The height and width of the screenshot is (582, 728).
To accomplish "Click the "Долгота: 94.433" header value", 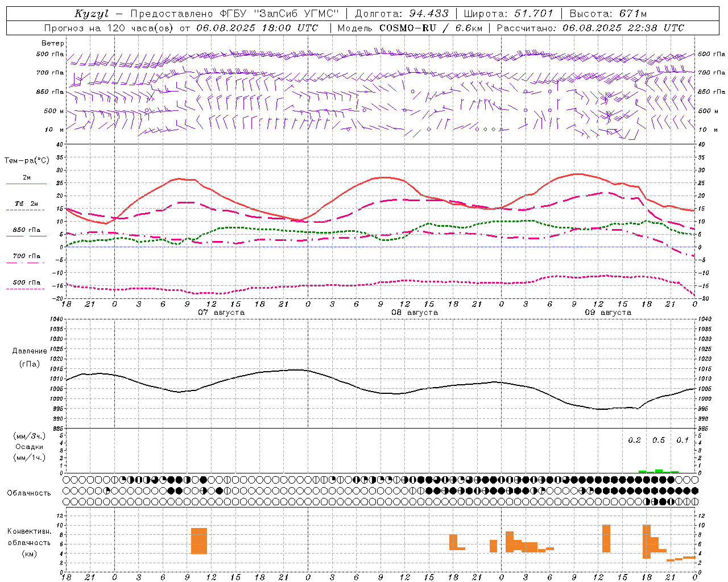I will point(402,14).
